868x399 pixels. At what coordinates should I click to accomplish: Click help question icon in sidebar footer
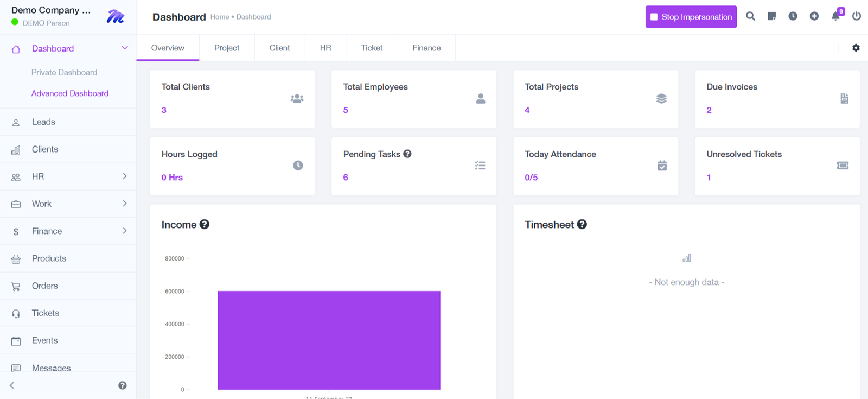(123, 385)
